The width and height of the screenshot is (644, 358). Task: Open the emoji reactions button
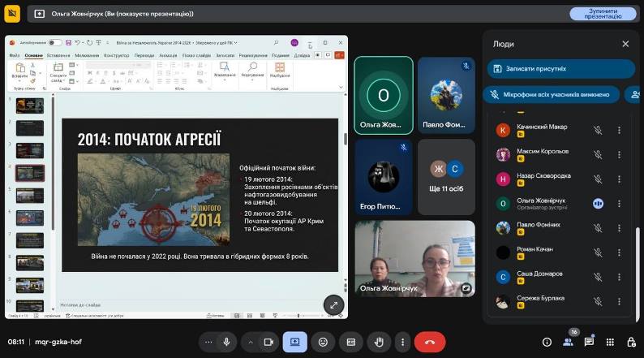point(324,342)
